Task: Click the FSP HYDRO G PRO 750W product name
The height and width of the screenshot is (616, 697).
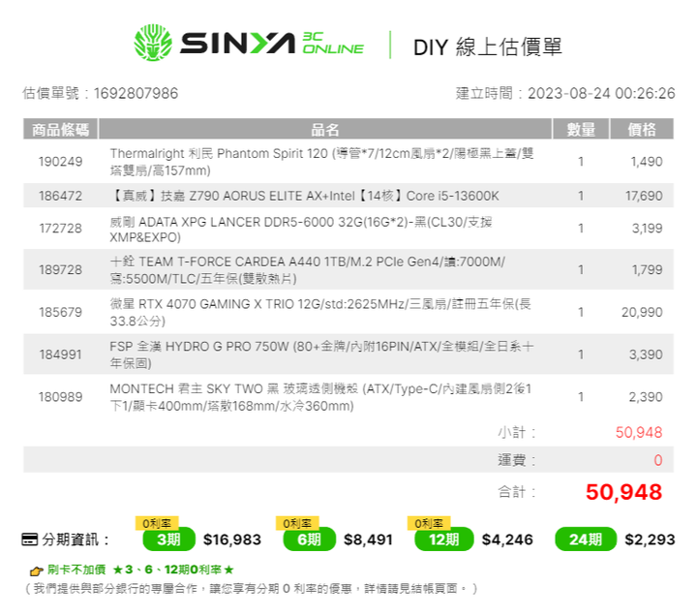Action: [321, 354]
